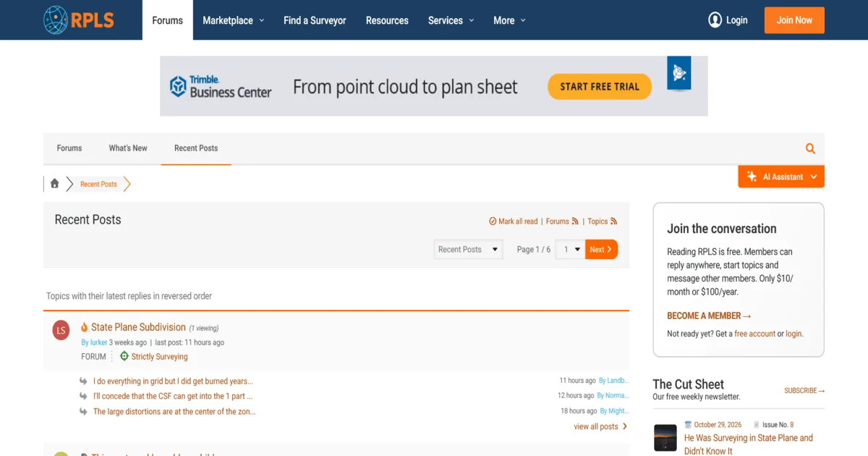Click the Trimble Business Center ad logo
868x456 pixels.
coord(220,87)
